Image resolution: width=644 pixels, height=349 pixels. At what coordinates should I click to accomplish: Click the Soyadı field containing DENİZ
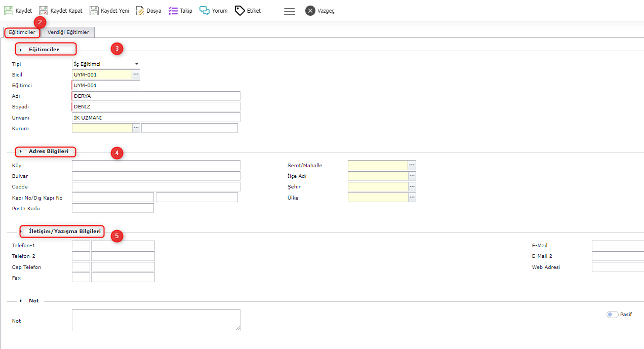156,107
